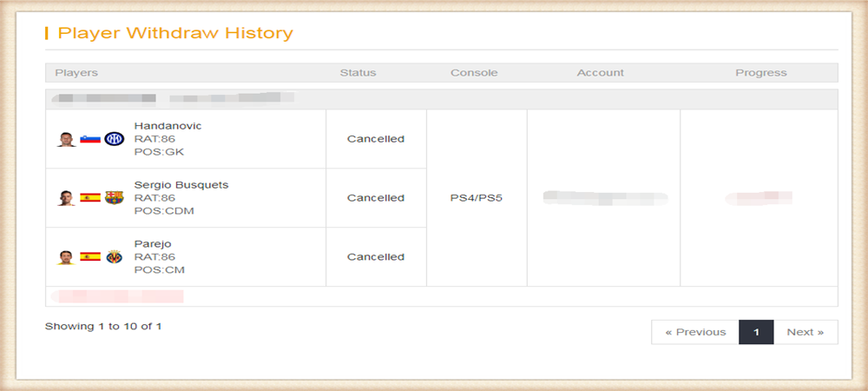This screenshot has width=868, height=391.
Task: Click the Inter Milan club badge
Action: [x=115, y=139]
